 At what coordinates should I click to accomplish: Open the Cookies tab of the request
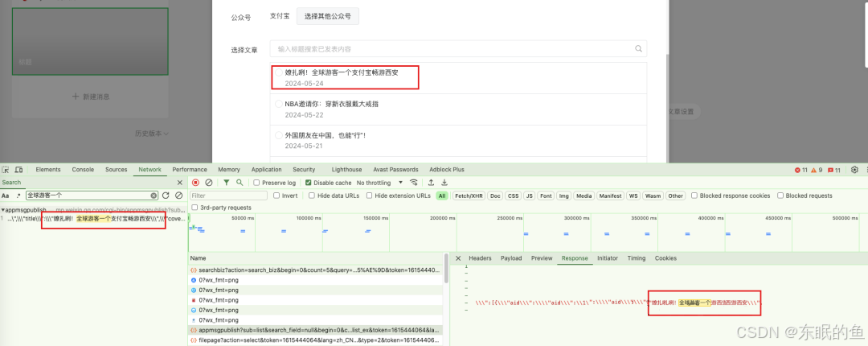[665, 258]
